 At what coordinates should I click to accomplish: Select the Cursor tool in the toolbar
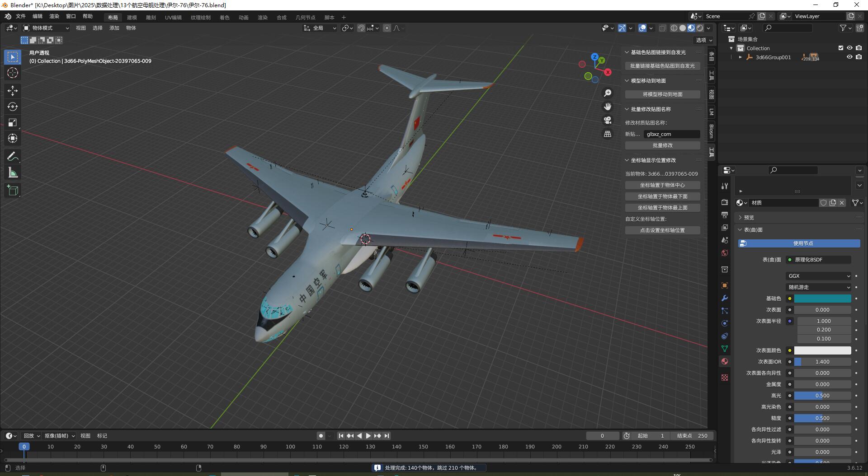(x=13, y=73)
